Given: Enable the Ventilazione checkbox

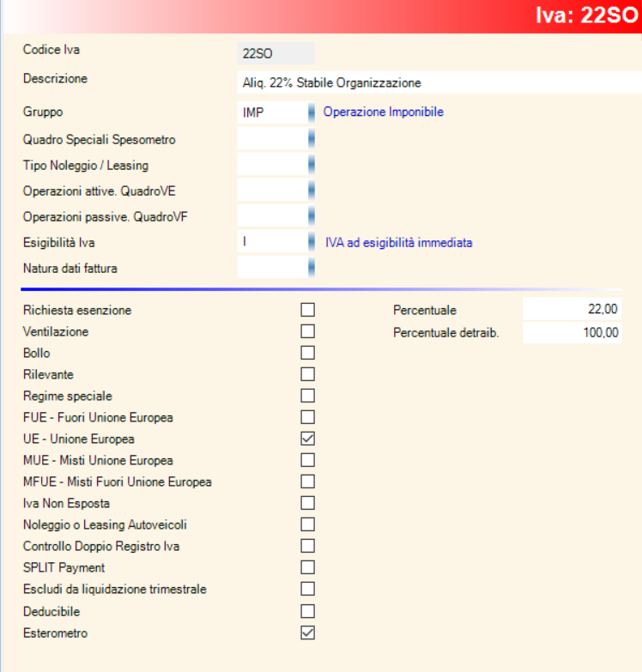Looking at the screenshot, I should 308,331.
